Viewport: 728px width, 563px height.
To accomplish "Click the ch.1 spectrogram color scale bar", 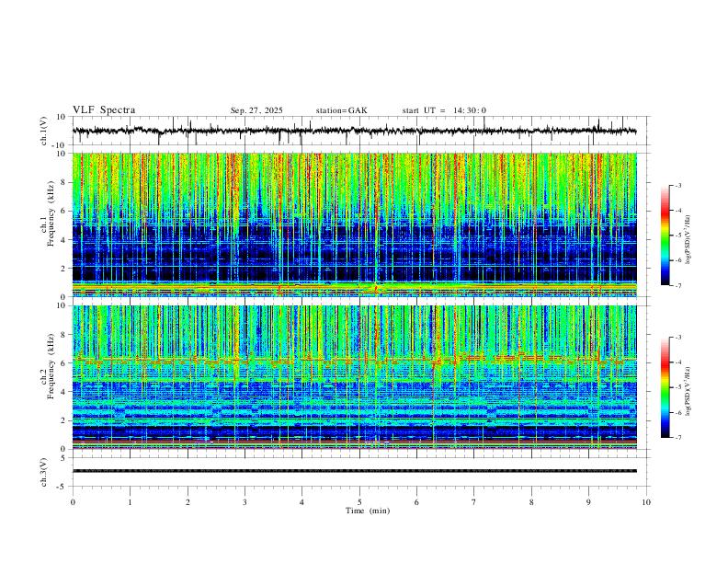I will [665, 236].
